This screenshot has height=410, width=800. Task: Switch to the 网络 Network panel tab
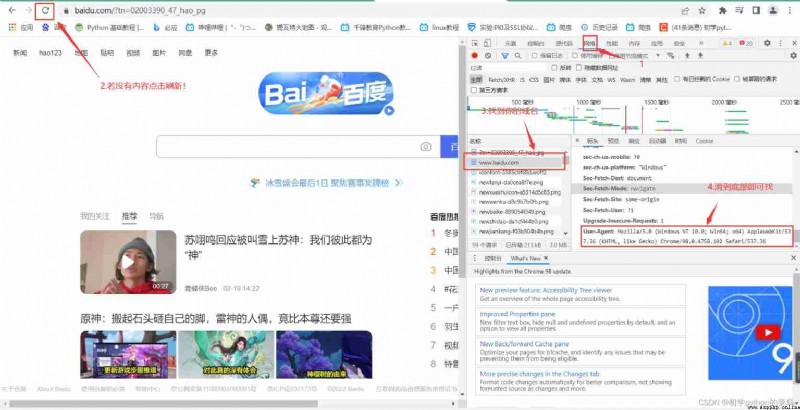coord(590,44)
